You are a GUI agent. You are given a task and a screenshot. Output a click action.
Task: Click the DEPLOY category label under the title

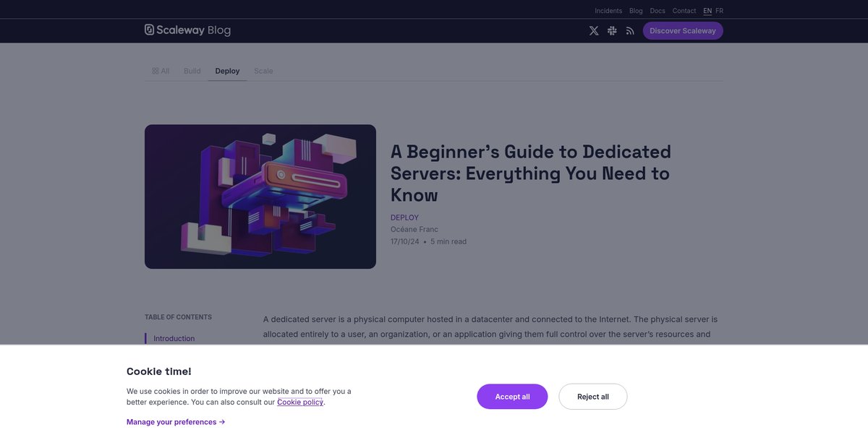click(x=404, y=217)
